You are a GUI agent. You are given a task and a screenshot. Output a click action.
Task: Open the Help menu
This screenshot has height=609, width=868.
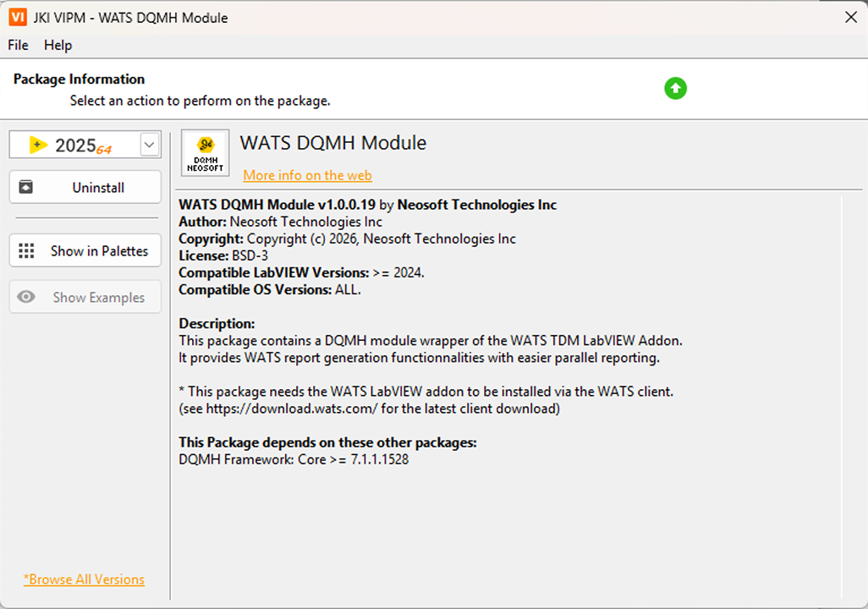pos(58,45)
